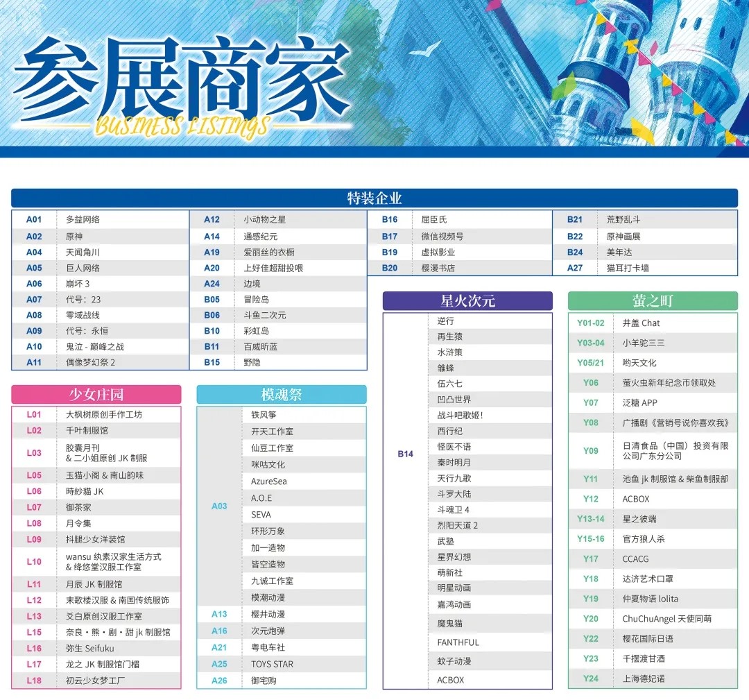Select 樱井动漫 at booth A13
Viewport: 749px width, 700px height.
pos(268,615)
